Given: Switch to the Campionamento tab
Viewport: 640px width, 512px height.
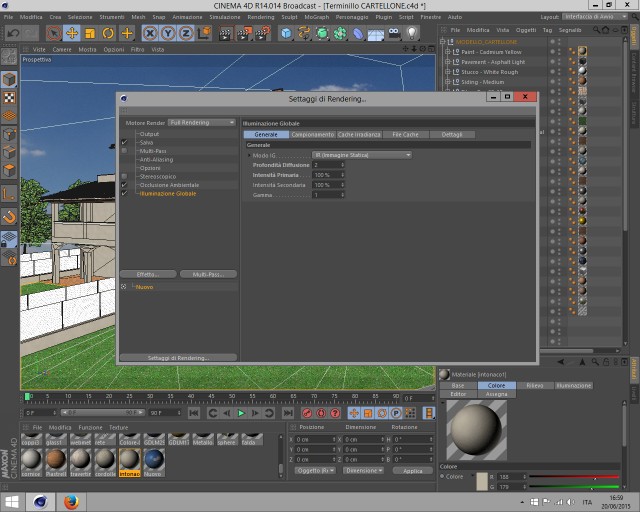Looking at the screenshot, I should point(313,134).
